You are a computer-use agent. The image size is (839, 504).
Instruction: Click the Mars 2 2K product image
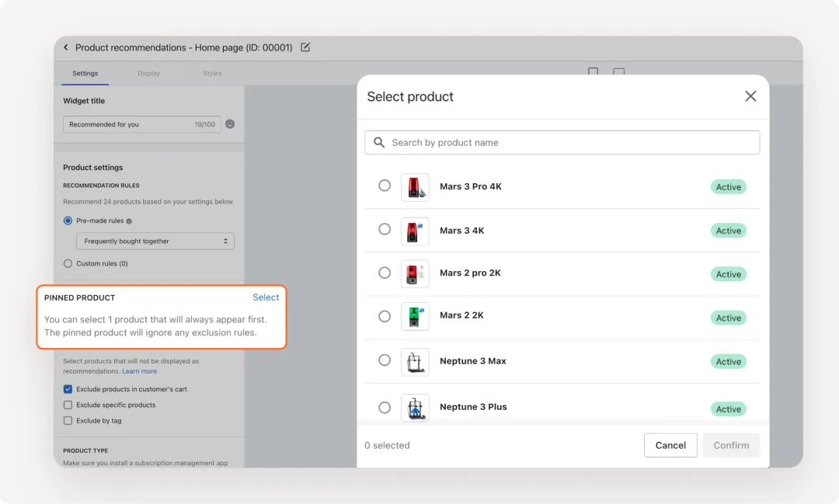(x=415, y=316)
